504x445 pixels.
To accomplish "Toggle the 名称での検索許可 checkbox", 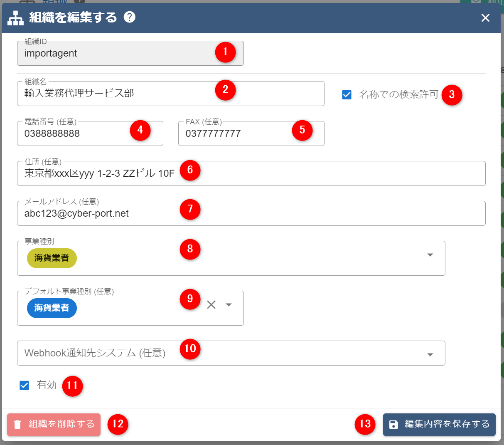I will [x=347, y=95].
